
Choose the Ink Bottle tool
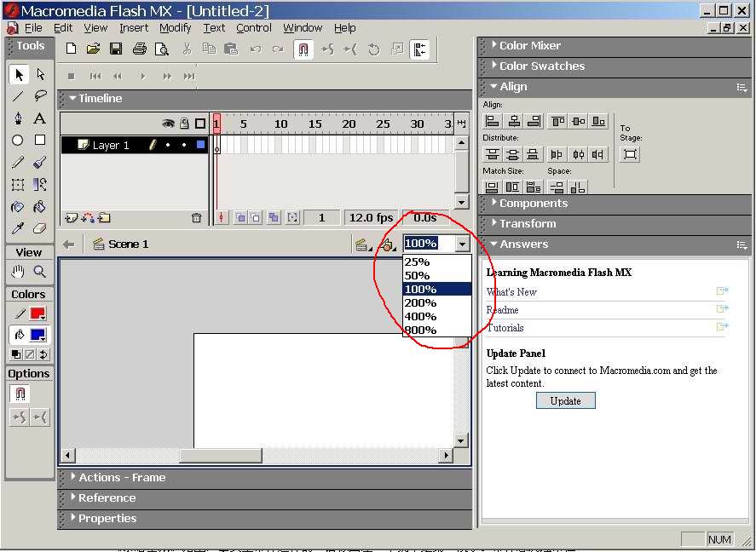[18, 207]
